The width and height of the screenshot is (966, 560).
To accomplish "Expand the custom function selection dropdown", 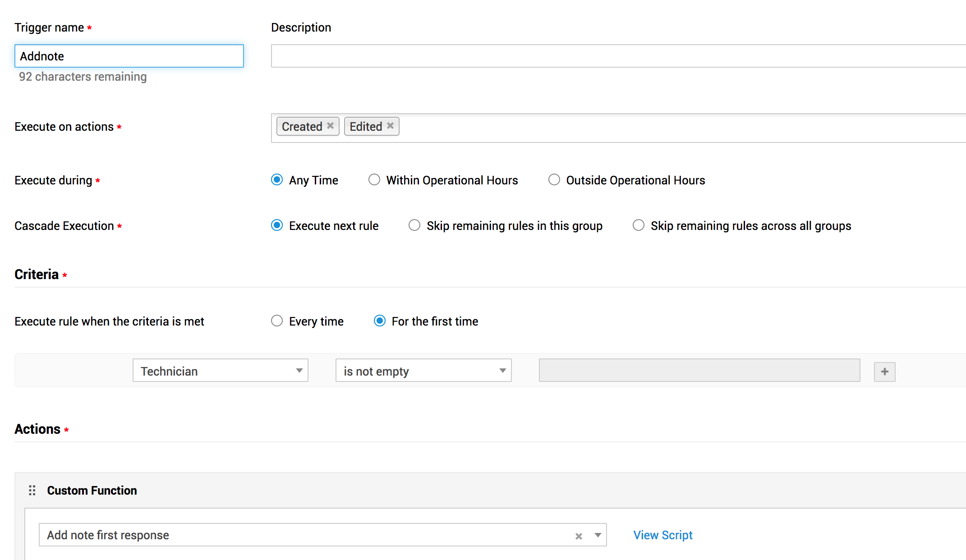I will [598, 535].
